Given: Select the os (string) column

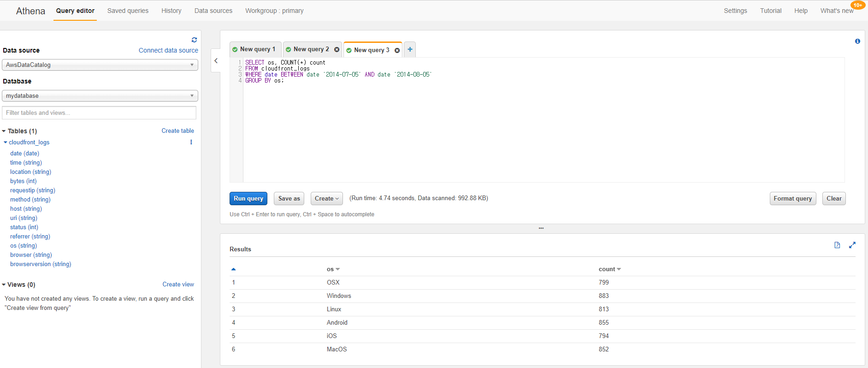Looking at the screenshot, I should click(x=23, y=246).
